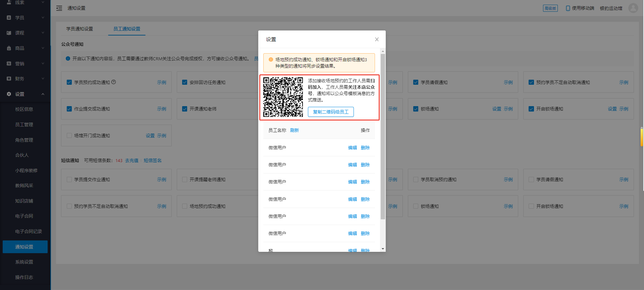Toggle the checked 开启锁场通知 checkbox
Screen dimensions: 644x290
pos(531,109)
